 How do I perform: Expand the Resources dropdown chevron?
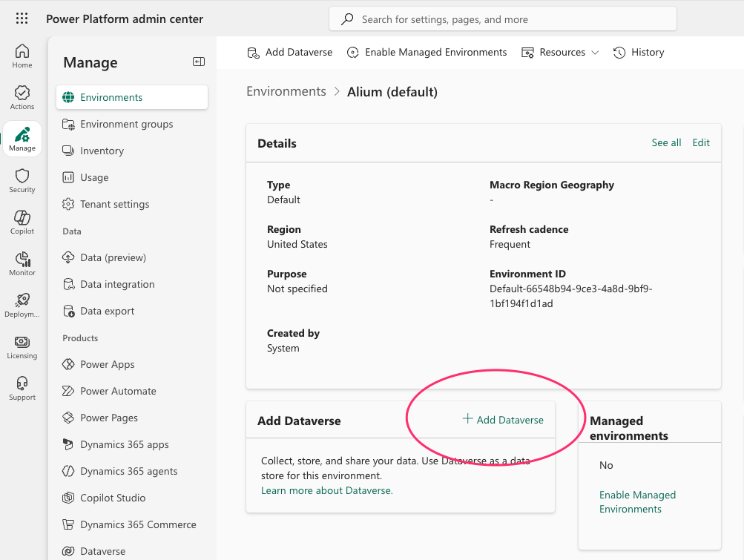(595, 53)
